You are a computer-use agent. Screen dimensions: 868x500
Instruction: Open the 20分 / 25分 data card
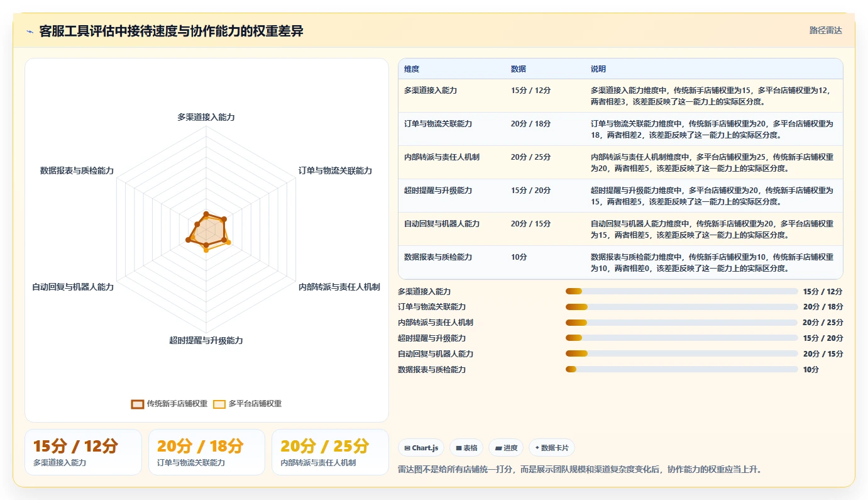point(330,452)
